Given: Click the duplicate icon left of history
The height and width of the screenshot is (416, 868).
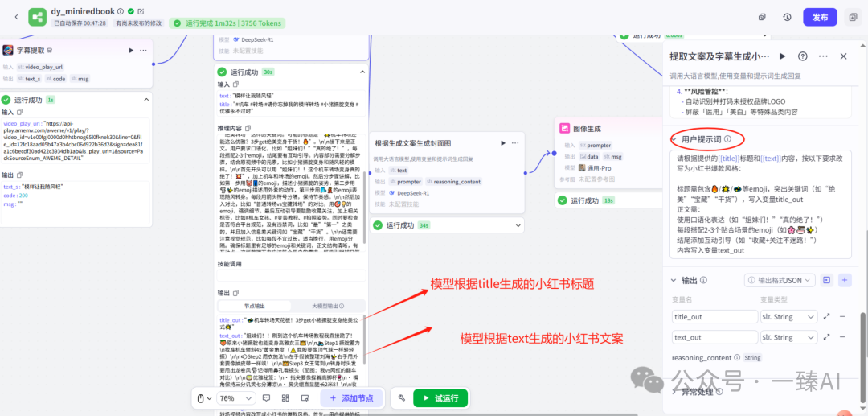Looking at the screenshot, I should [x=762, y=17].
